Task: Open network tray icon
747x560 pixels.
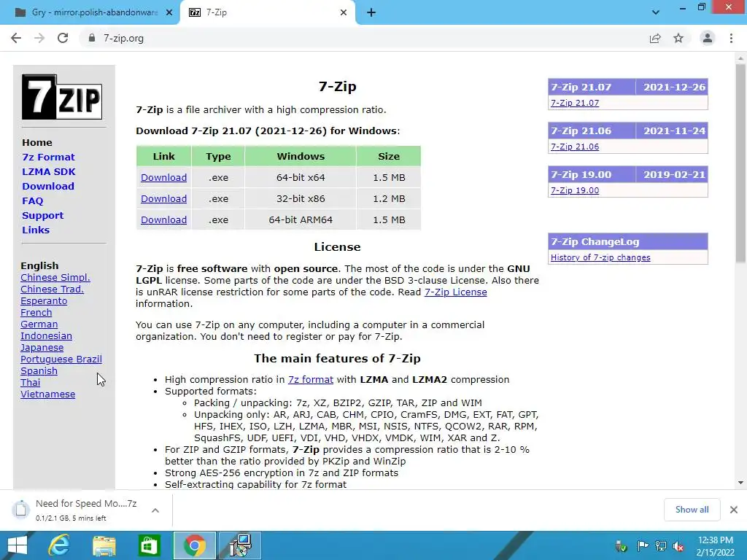Action: (x=661, y=546)
